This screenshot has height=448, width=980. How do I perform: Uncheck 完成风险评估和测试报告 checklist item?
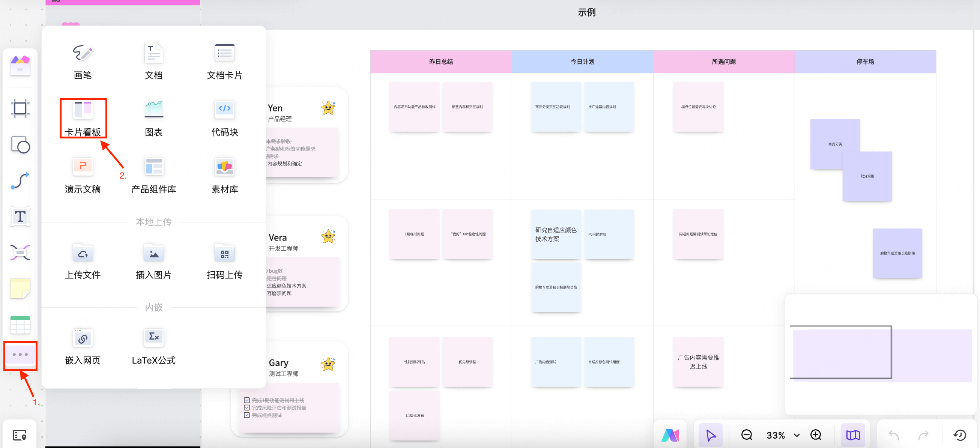pos(247,408)
